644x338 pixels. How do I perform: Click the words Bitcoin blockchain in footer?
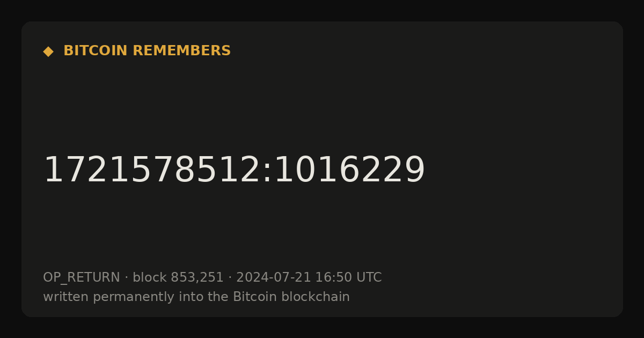click(291, 297)
